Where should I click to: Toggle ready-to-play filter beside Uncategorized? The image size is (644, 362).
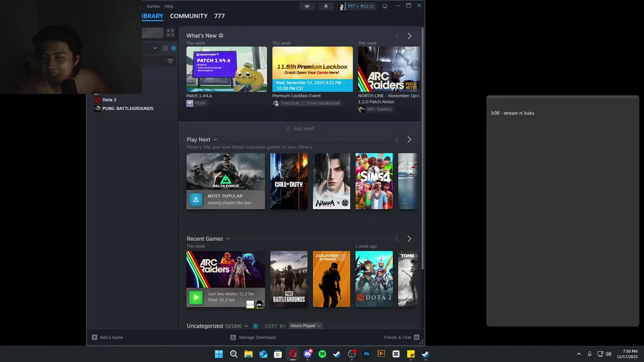256,326
